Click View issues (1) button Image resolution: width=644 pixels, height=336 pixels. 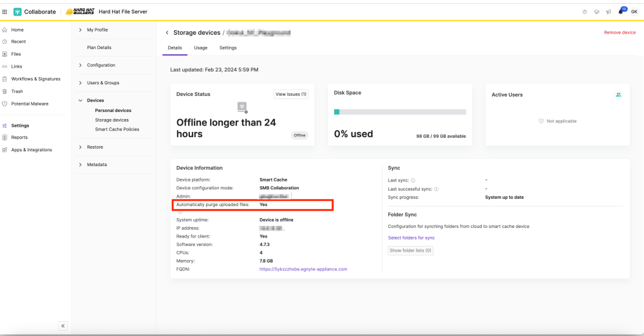(x=291, y=94)
